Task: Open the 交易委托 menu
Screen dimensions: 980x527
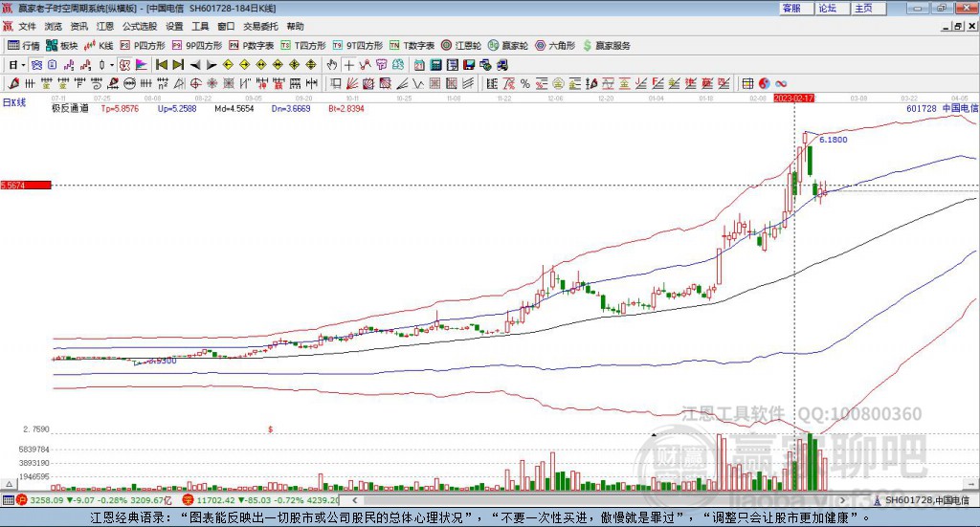Action: pos(260,26)
